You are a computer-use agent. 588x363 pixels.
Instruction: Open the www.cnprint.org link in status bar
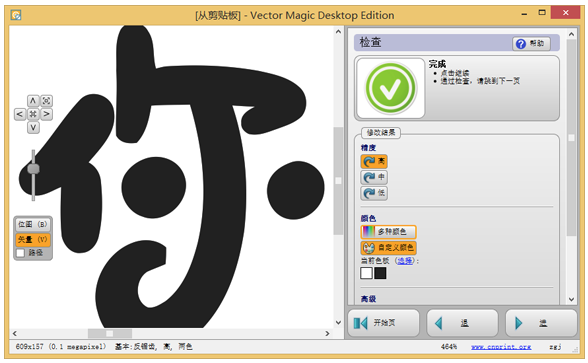(x=501, y=347)
